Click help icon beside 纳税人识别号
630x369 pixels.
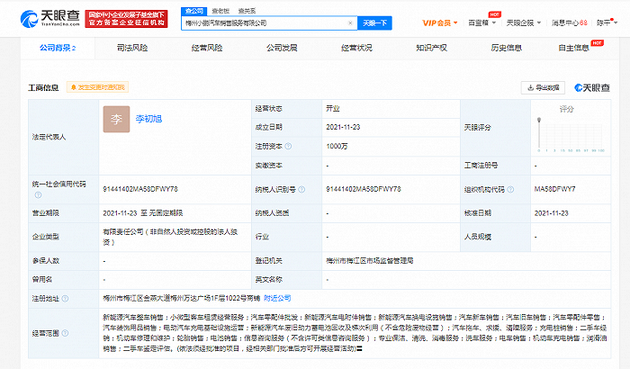point(301,189)
